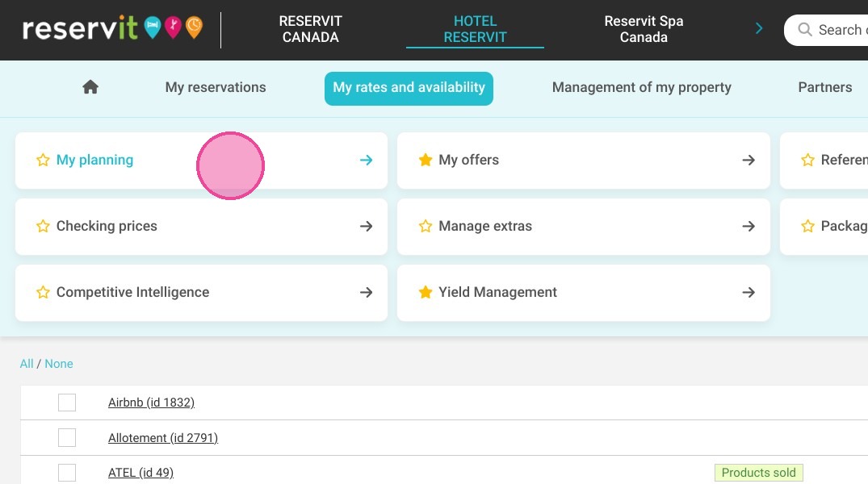868x484 pixels.
Task: Click the Checking prices arrow
Action: [366, 226]
